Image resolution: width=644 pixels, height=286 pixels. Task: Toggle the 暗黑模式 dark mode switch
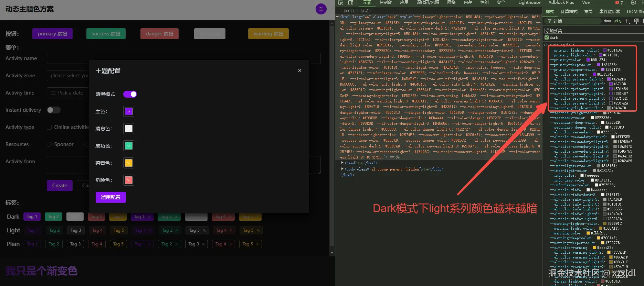pyautogui.click(x=130, y=94)
